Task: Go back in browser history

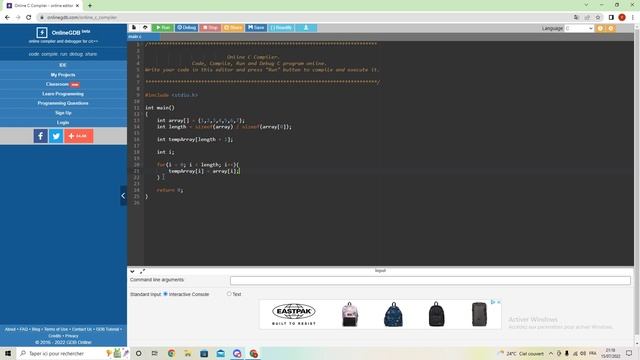Action: point(7,17)
